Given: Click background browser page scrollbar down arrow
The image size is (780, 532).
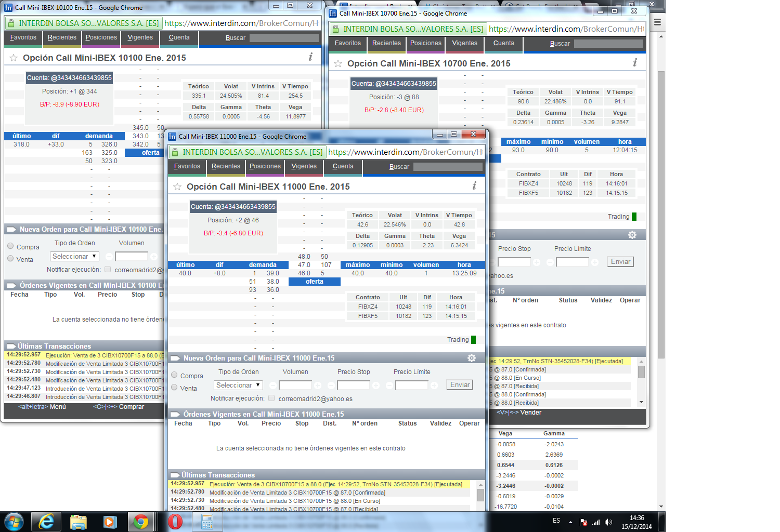Looking at the screenshot, I should click(661, 507).
